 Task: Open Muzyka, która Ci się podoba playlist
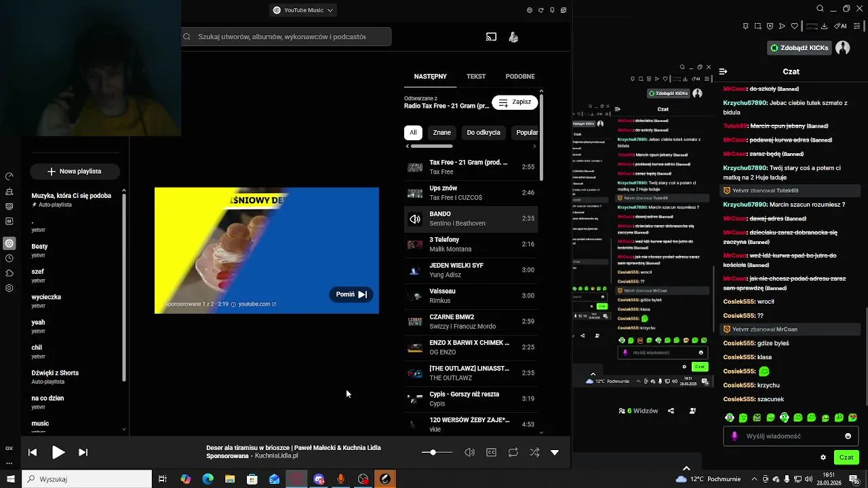click(75, 199)
